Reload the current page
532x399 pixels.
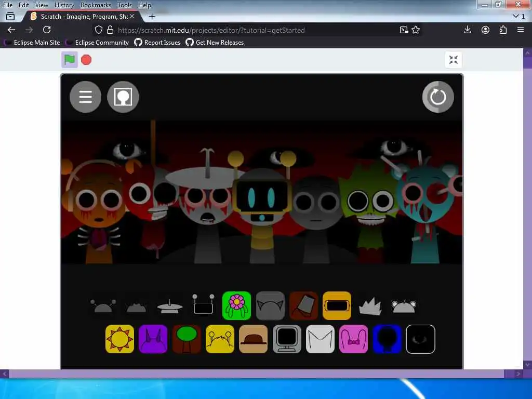47,30
